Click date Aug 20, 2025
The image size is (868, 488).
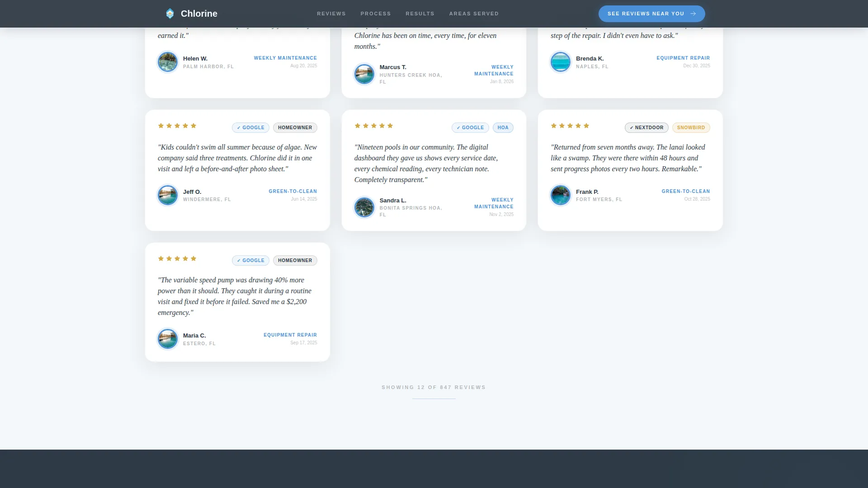pyautogui.click(x=304, y=66)
